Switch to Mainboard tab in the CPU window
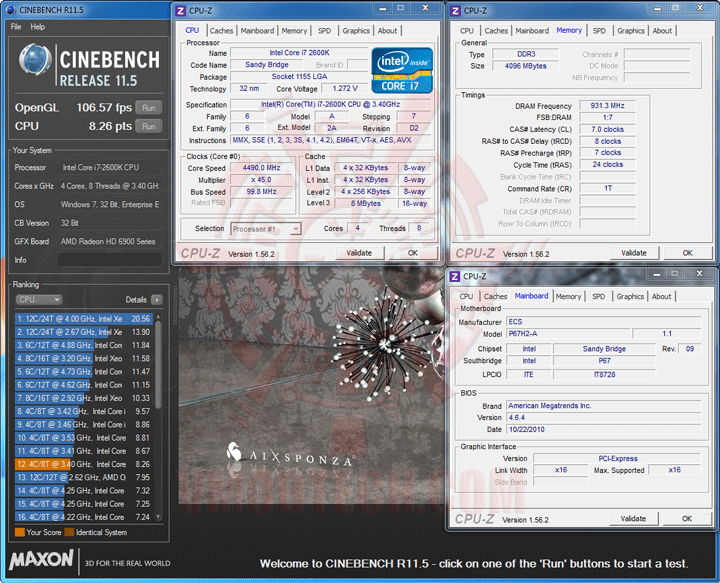Screen dimensions: 720x583 [x=257, y=31]
